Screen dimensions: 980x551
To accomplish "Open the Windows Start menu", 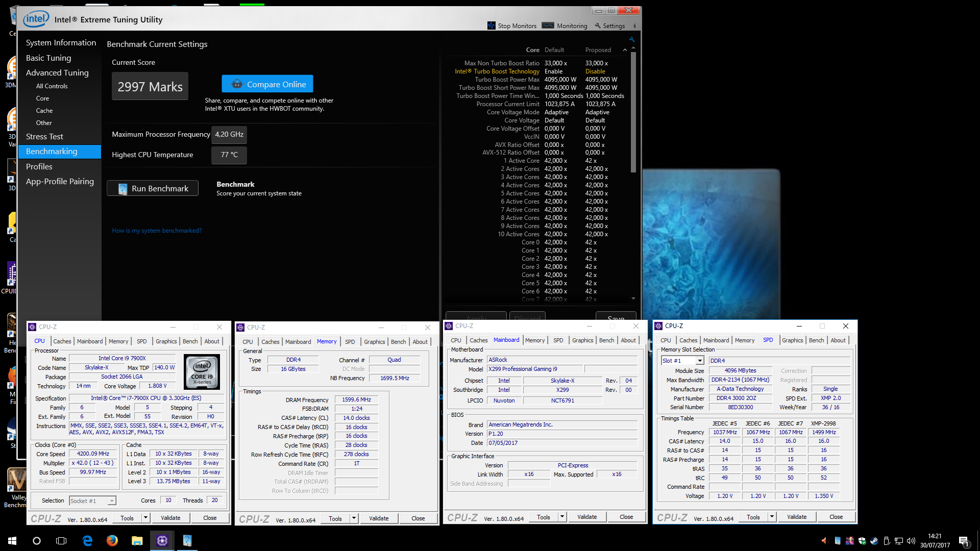I will pyautogui.click(x=12, y=541).
